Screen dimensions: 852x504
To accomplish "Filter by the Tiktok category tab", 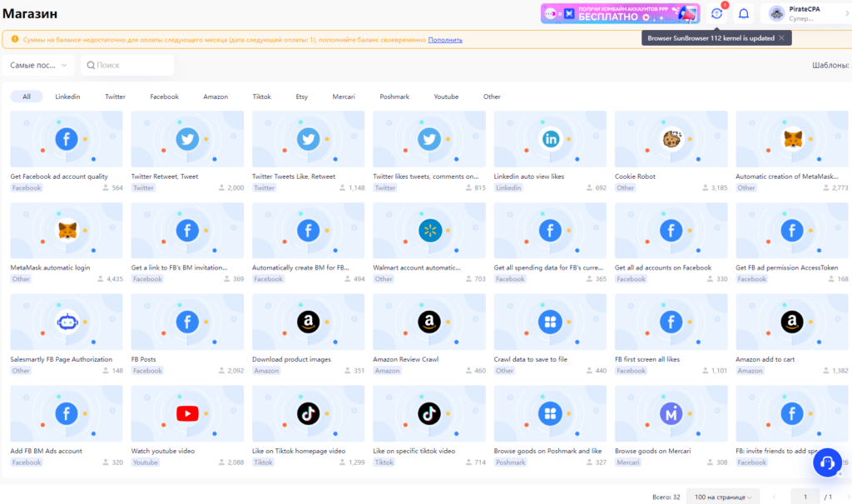I will (262, 96).
